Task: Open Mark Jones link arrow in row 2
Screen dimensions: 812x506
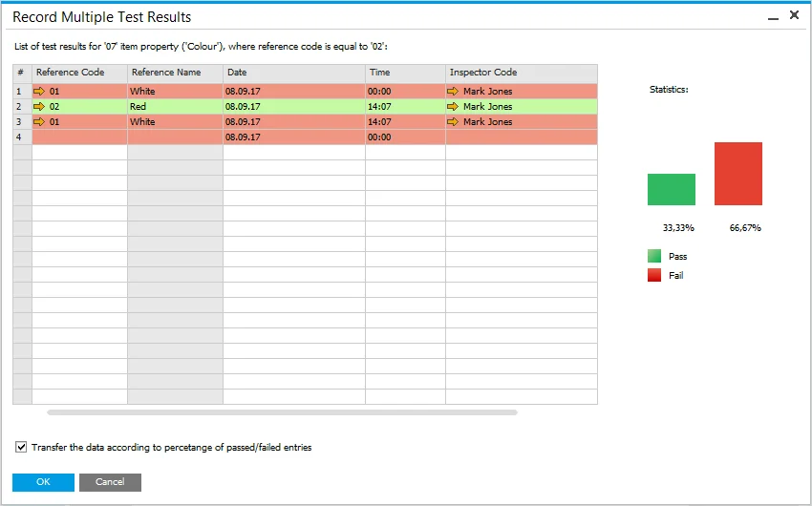Action: coord(453,107)
